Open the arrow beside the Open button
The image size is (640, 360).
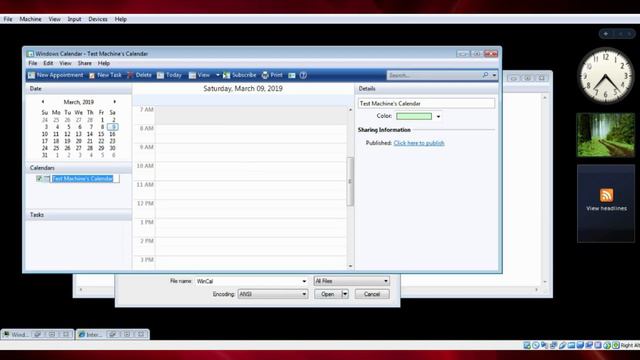click(345, 294)
